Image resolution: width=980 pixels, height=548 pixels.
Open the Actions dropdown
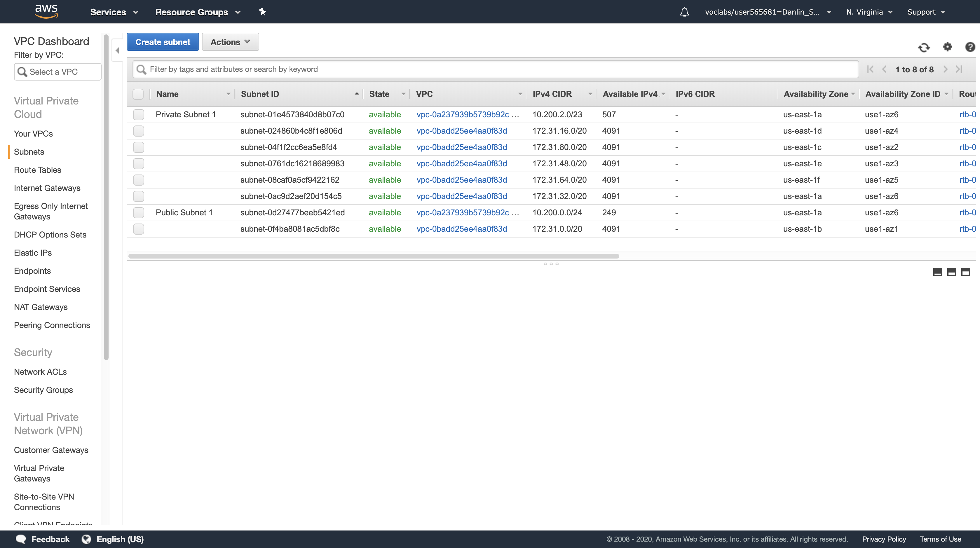tap(230, 42)
